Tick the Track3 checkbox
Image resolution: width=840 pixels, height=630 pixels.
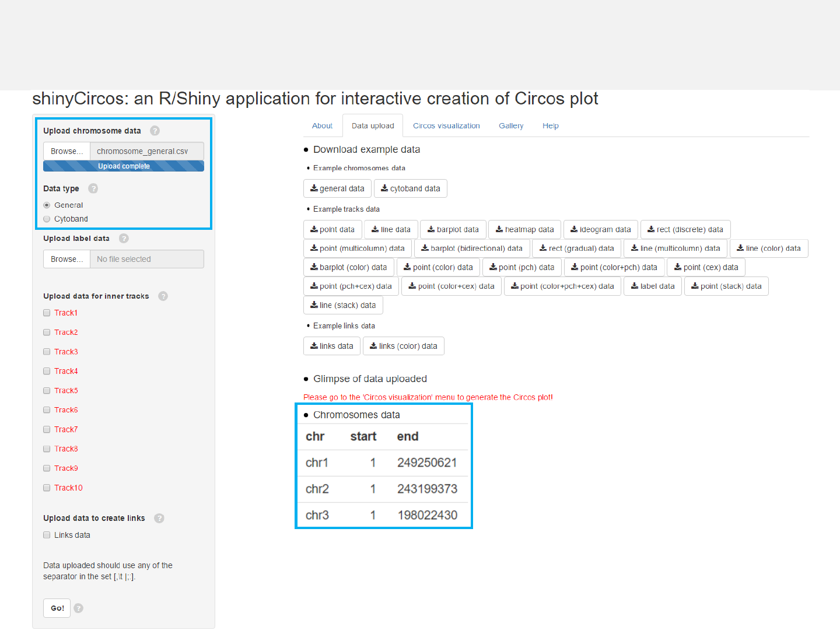tap(47, 352)
